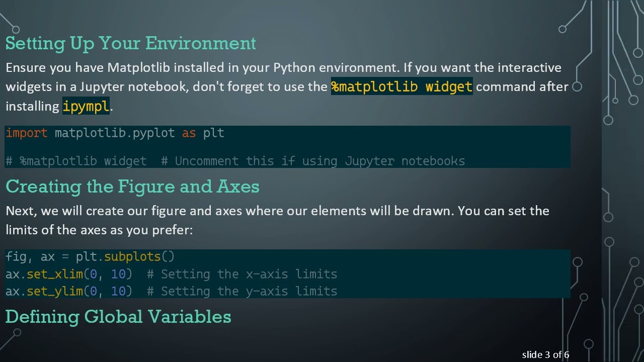This screenshot has height=362, width=644.
Task: Click the "Setting the x-axis limits" comment
Action: coord(249,274)
